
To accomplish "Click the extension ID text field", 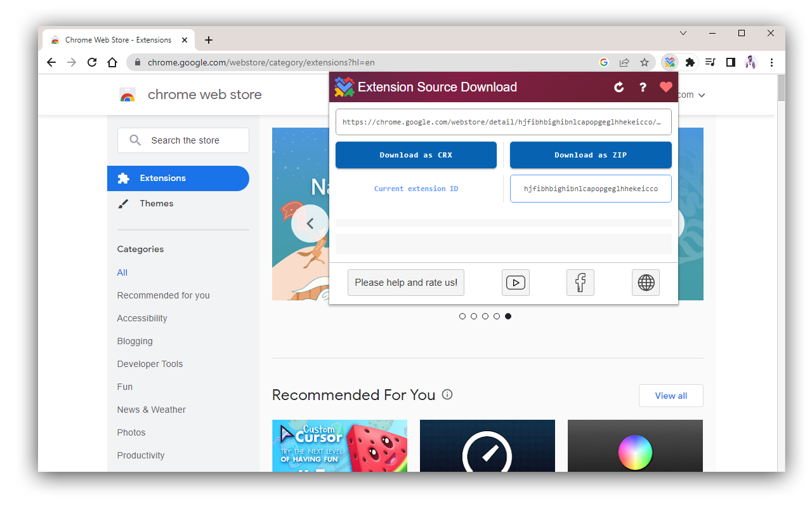I will coord(591,189).
